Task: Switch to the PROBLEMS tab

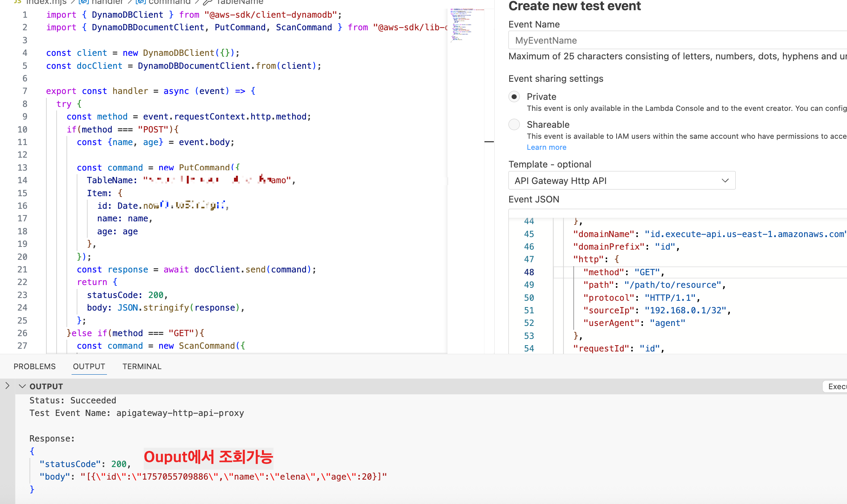Action: click(x=35, y=366)
